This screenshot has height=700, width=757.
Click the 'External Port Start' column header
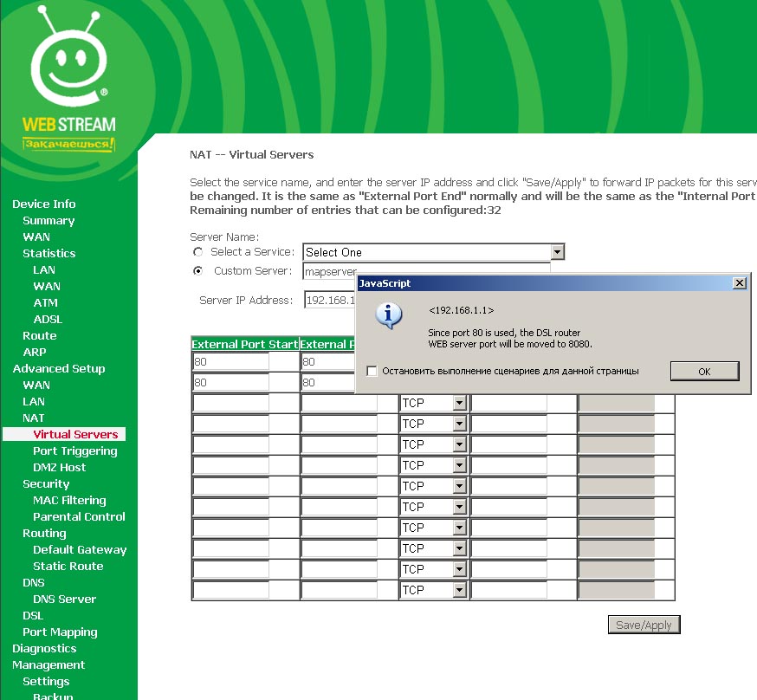pos(245,344)
